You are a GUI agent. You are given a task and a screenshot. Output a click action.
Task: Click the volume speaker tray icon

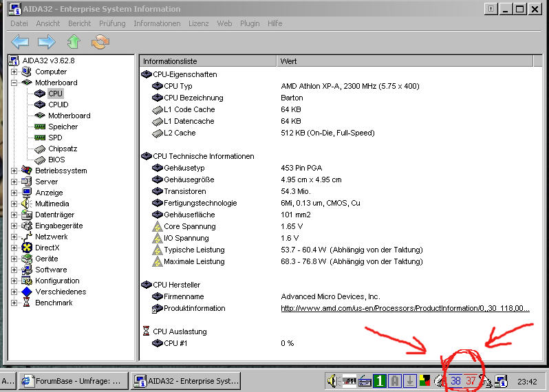coord(332,381)
